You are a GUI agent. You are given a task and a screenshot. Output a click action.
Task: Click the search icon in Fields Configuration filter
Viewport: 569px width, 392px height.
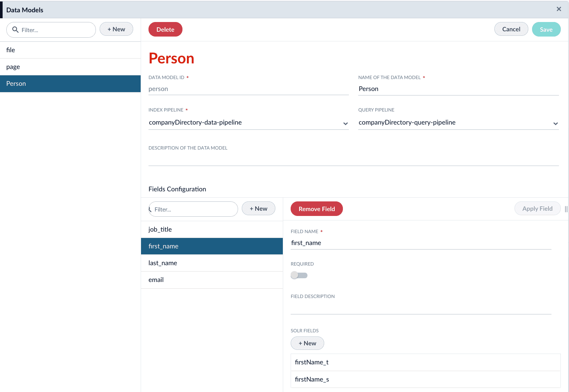[x=151, y=209]
